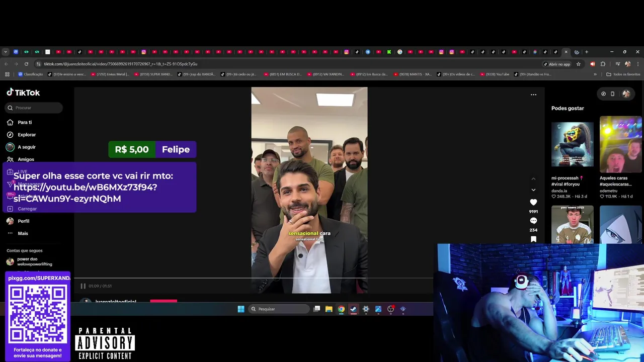Like the video with the heart icon
The height and width of the screenshot is (362, 644).
click(533, 202)
